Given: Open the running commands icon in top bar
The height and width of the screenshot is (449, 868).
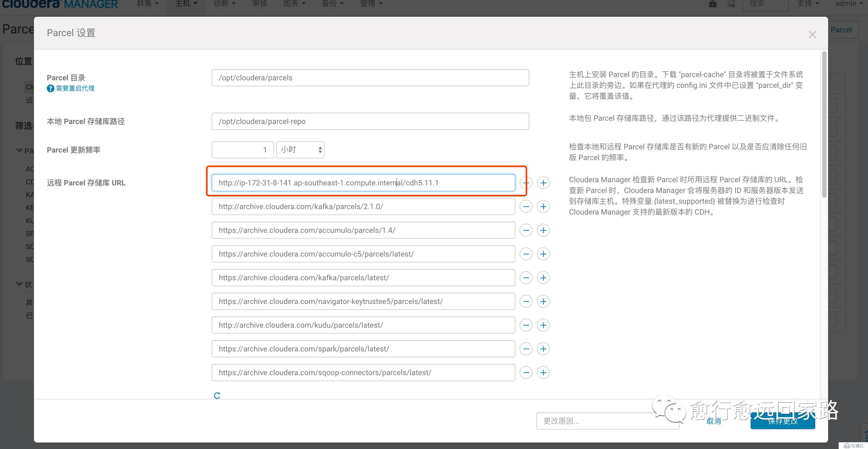Looking at the screenshot, I should click(x=731, y=4).
